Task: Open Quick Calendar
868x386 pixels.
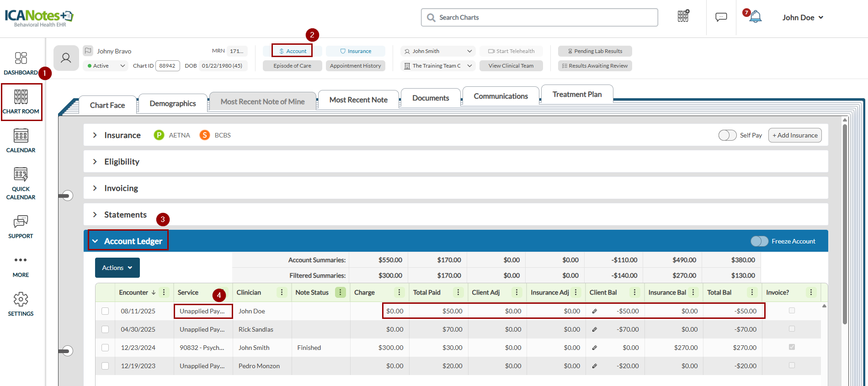Action: [21, 184]
